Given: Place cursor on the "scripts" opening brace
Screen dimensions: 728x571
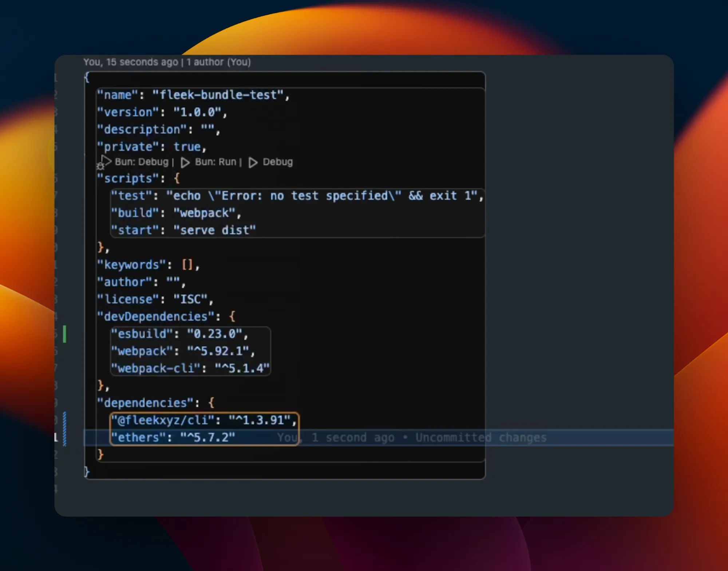Looking at the screenshot, I should point(177,178).
